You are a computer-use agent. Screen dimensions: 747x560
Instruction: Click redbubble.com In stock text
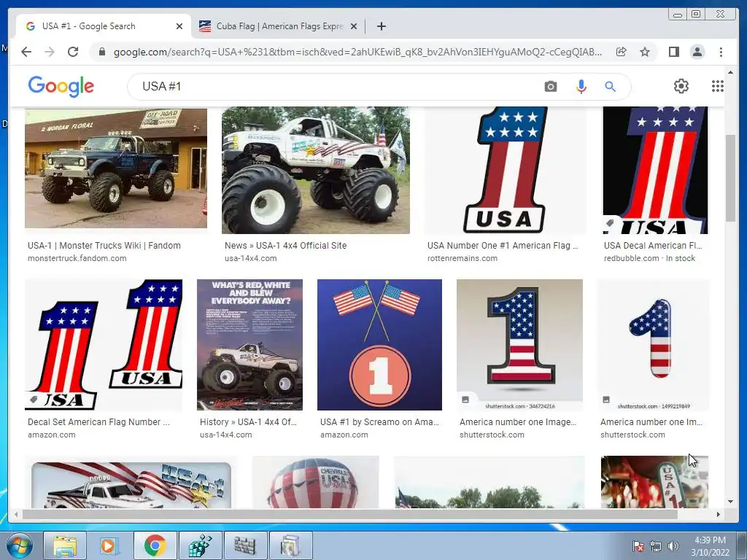(x=649, y=258)
